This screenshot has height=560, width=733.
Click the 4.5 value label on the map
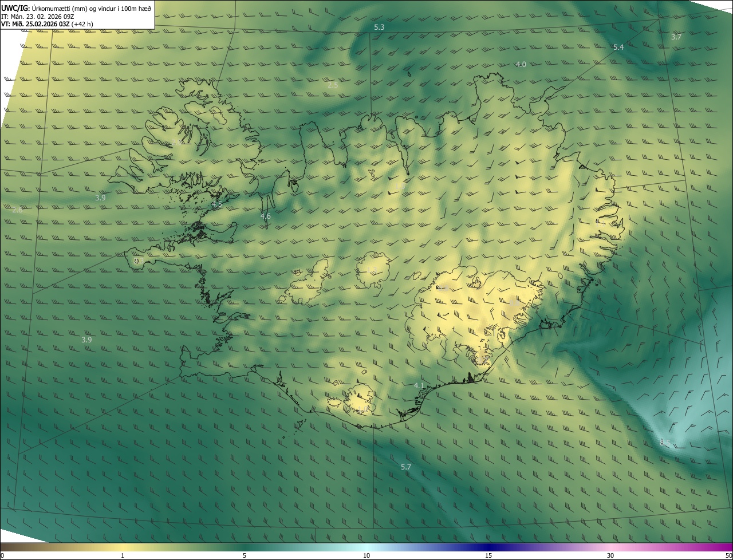[217, 204]
